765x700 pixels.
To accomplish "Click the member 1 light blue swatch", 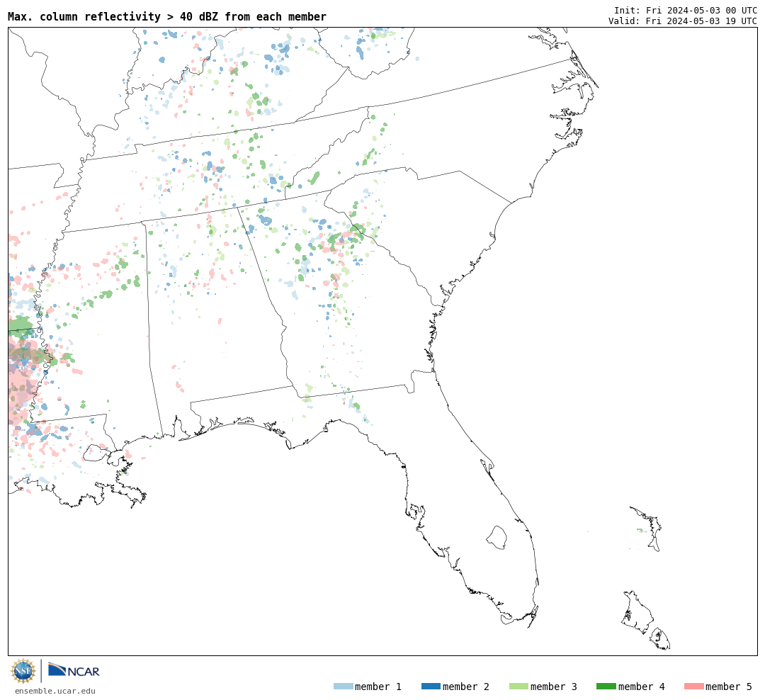I will click(343, 687).
